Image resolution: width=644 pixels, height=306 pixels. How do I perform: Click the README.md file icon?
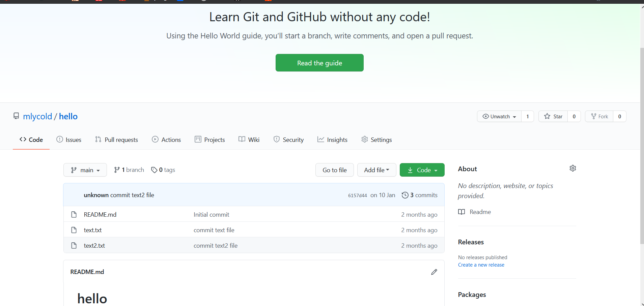pyautogui.click(x=74, y=214)
